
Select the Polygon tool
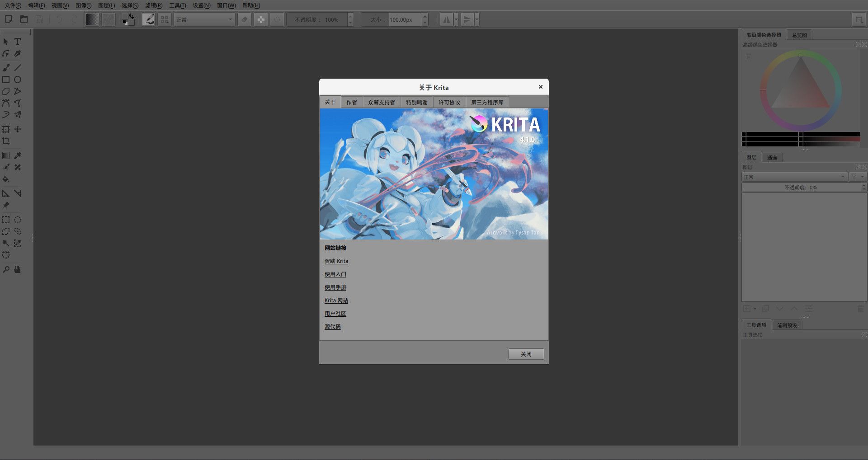tap(6, 91)
